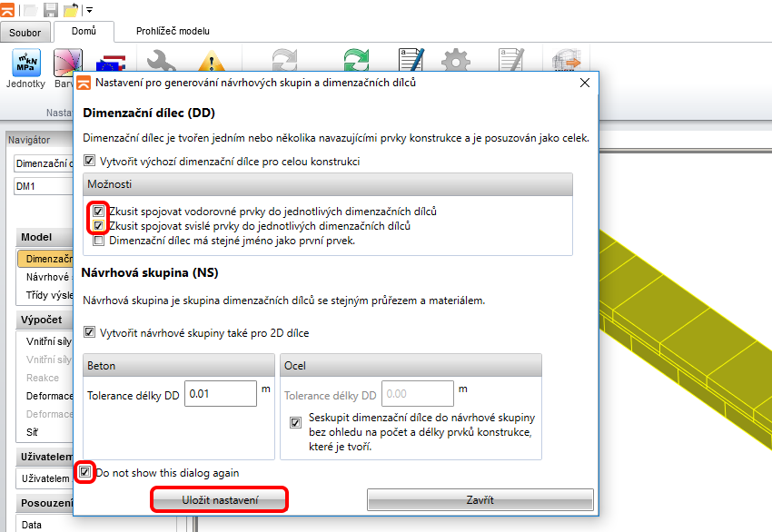Open the Barvy color palette icon
Image resolution: width=772 pixels, height=532 pixels.
click(67, 62)
